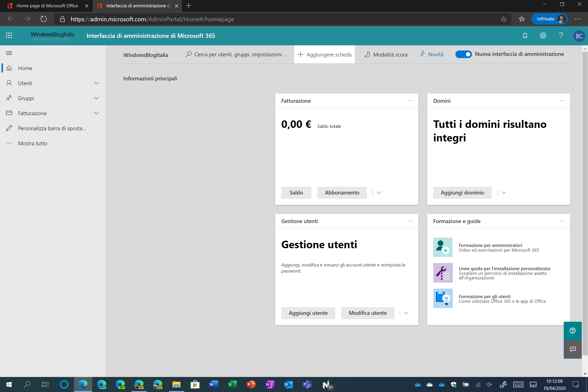Open Novità link
588x392 pixels.
432,55
